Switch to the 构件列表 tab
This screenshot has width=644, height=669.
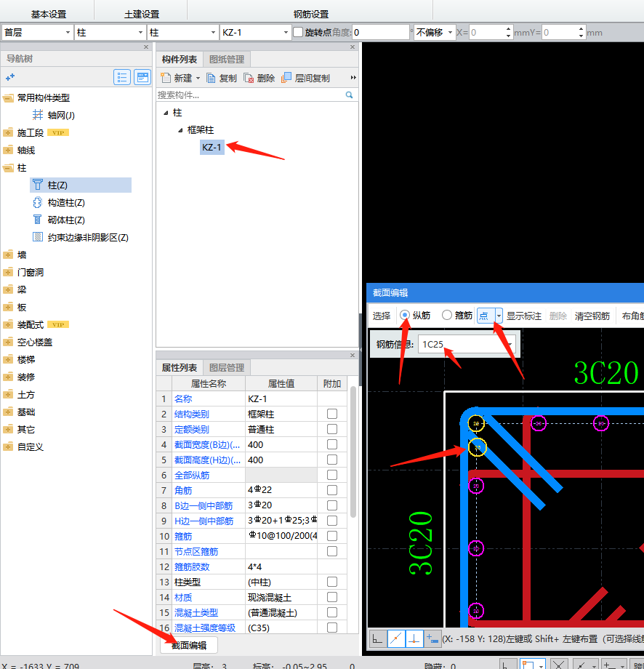coord(179,60)
